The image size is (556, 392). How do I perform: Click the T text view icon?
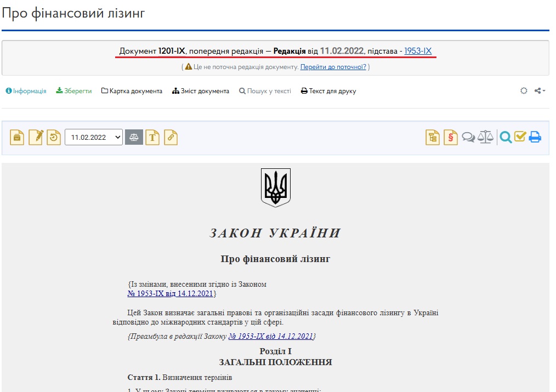[152, 138]
